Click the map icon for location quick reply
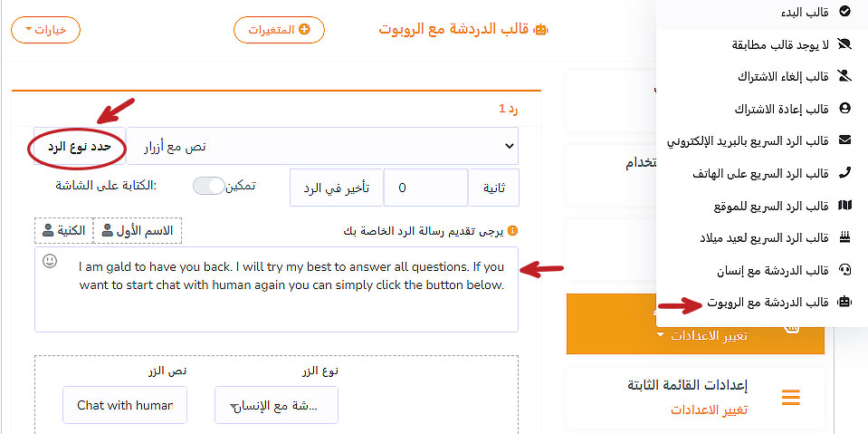This screenshot has width=868, height=434. (845, 206)
